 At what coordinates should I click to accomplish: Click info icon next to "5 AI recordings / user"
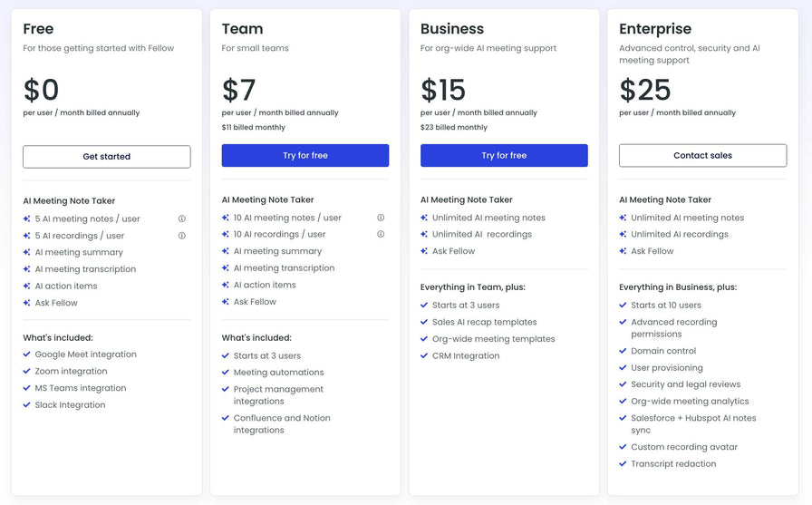(182, 236)
